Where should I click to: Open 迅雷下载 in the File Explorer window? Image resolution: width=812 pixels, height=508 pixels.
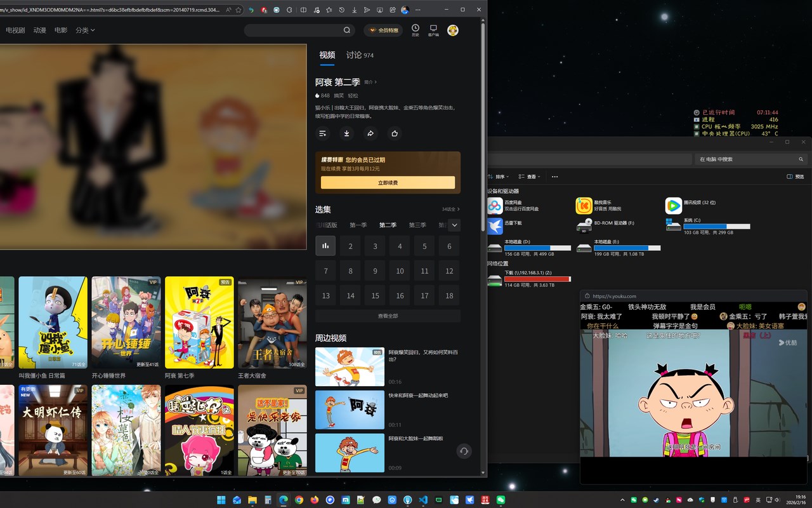[x=506, y=226]
